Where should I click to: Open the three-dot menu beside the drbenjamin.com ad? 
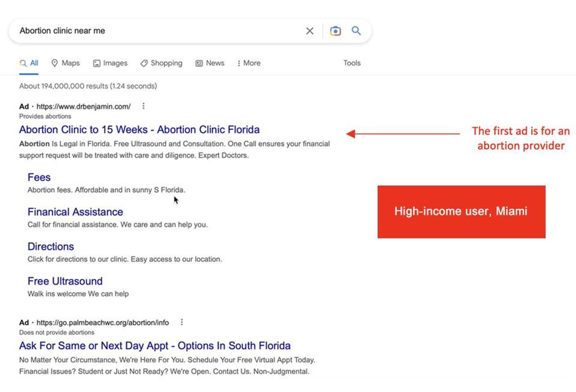[x=144, y=106]
